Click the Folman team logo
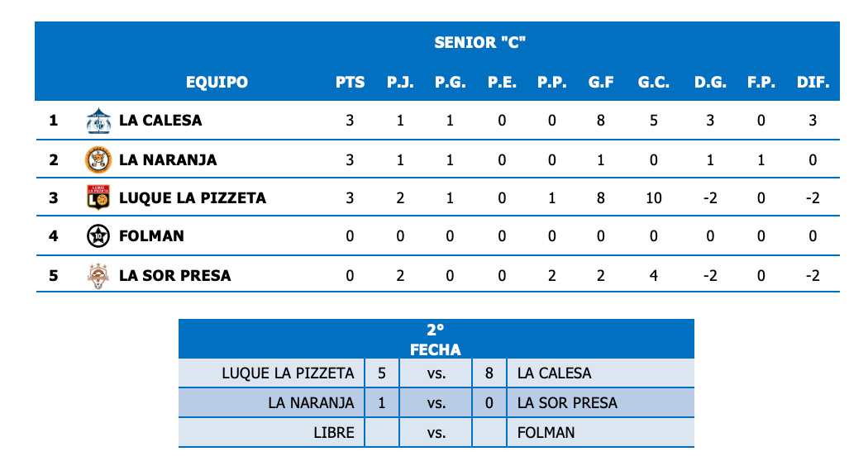Viewport: 868px width, 461px height. [98, 236]
